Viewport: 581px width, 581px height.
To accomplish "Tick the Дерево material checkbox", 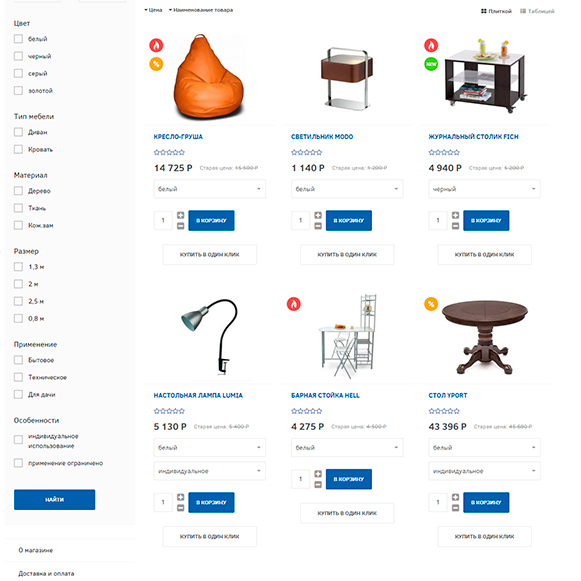I will tap(18, 191).
